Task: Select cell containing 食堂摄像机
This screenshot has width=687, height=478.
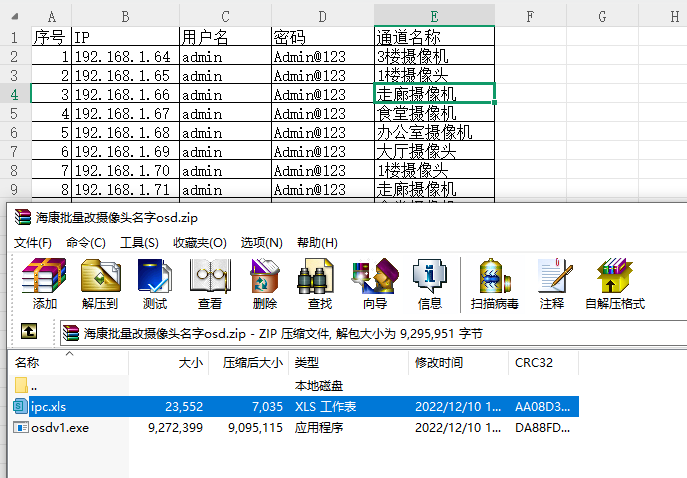Action: (433, 113)
